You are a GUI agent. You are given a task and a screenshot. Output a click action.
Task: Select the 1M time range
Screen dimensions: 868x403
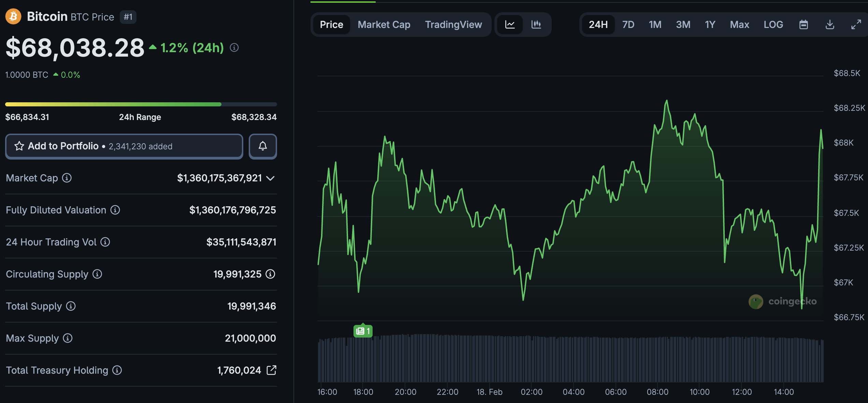(655, 25)
